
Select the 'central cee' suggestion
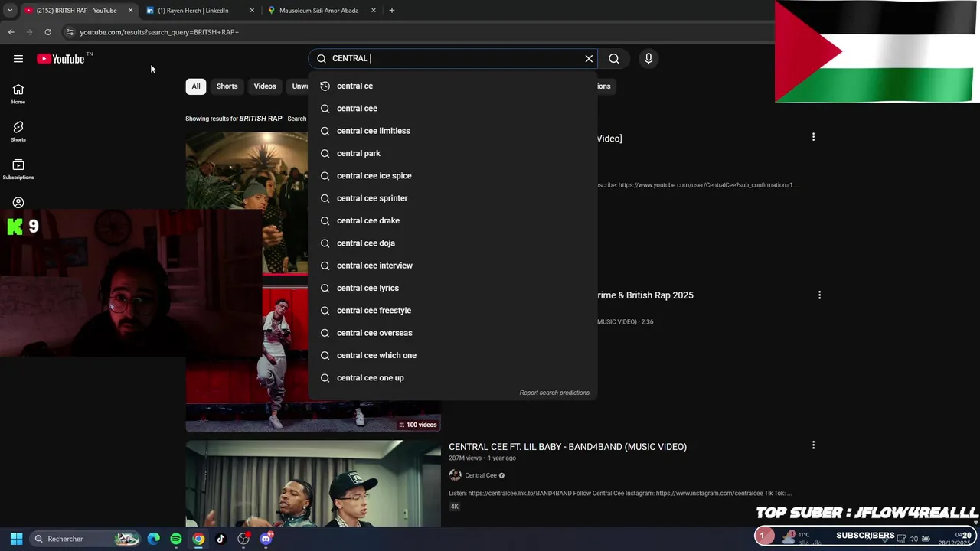coord(452,109)
